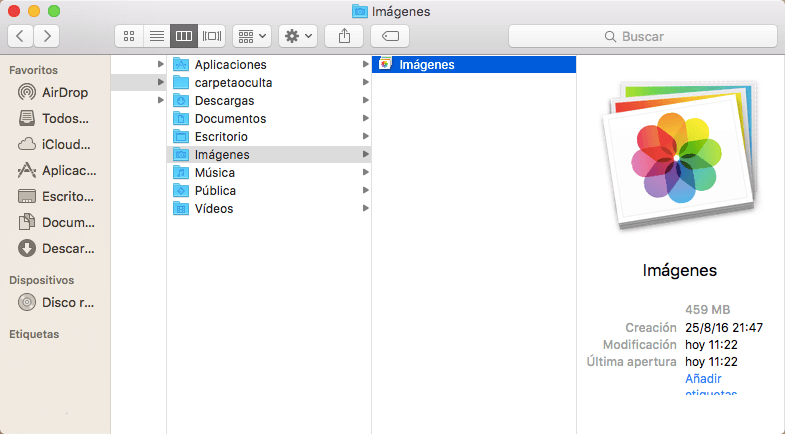Go forward with the right arrow button
This screenshot has width=785, height=434.
click(x=47, y=36)
